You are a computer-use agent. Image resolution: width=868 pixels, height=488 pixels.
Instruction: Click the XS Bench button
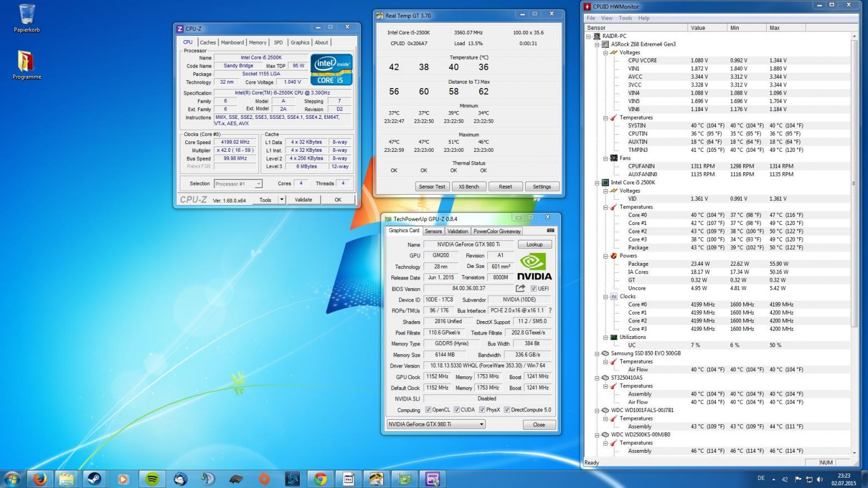[469, 187]
